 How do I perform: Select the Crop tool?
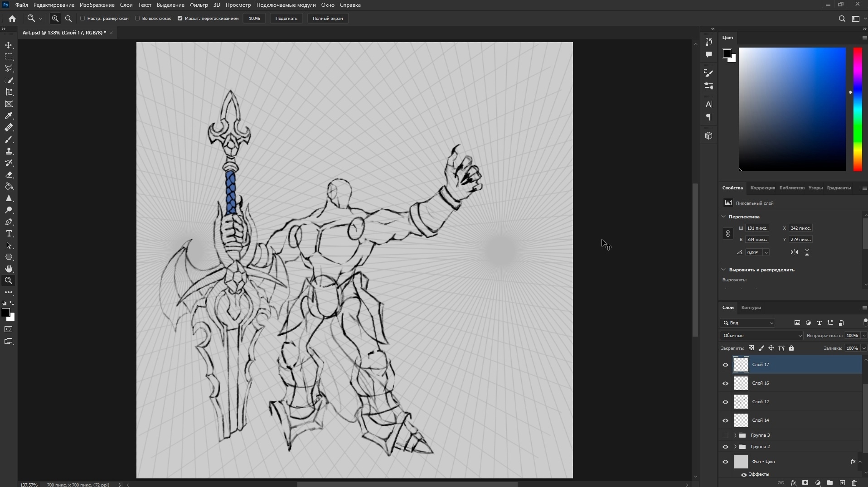[9, 92]
